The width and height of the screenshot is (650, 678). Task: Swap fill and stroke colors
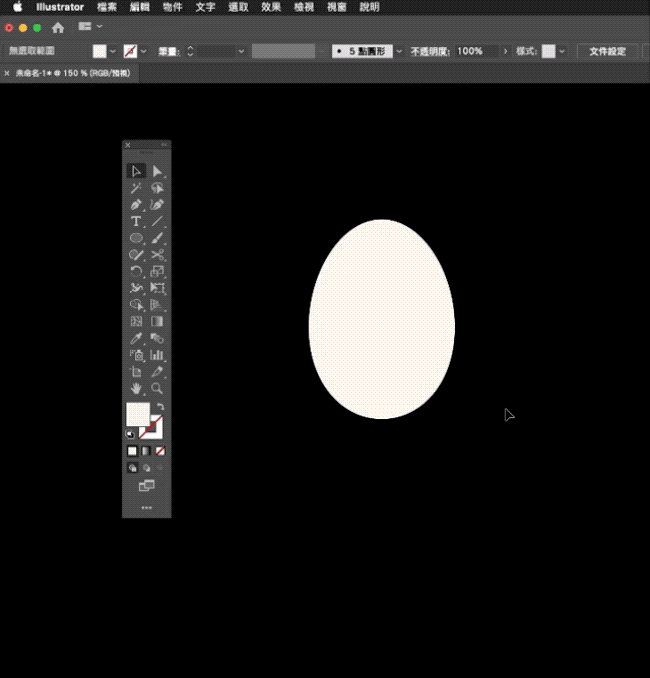[160, 406]
